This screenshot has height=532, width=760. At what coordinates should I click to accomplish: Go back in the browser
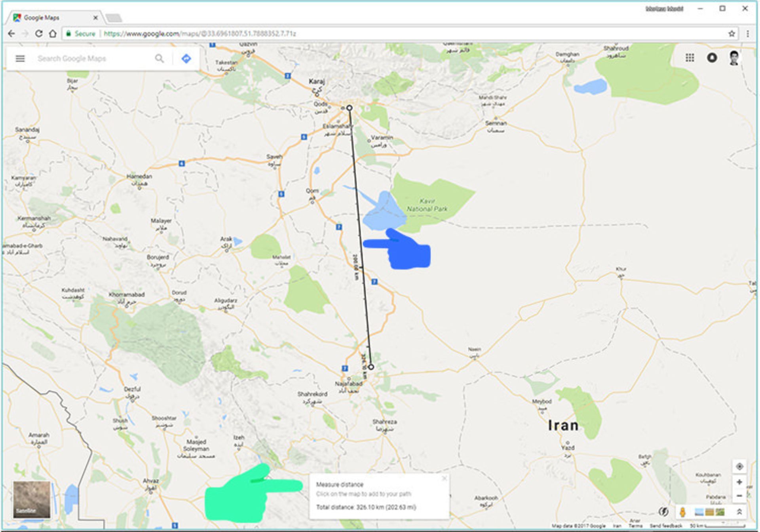coord(11,34)
